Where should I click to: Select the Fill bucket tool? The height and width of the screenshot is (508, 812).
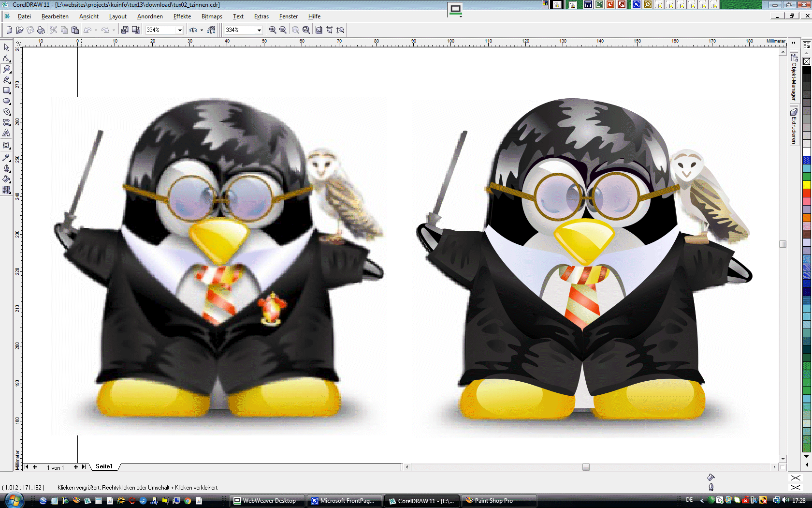pyautogui.click(x=6, y=179)
